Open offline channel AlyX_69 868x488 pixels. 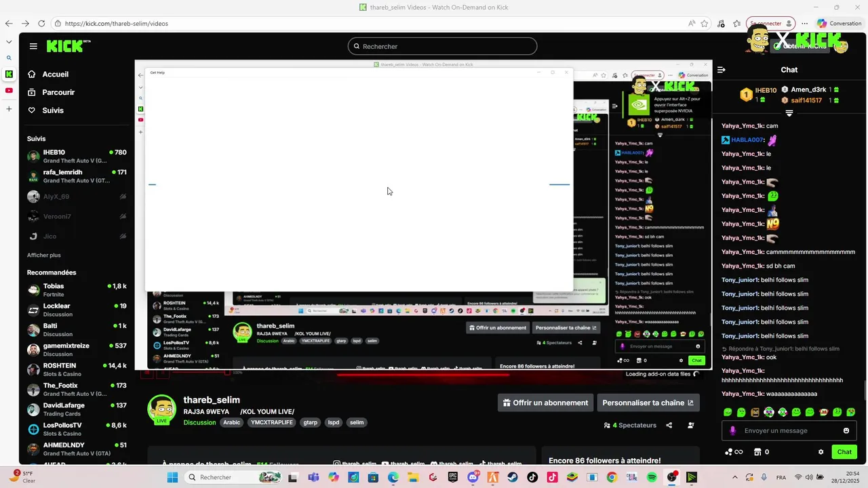point(77,197)
